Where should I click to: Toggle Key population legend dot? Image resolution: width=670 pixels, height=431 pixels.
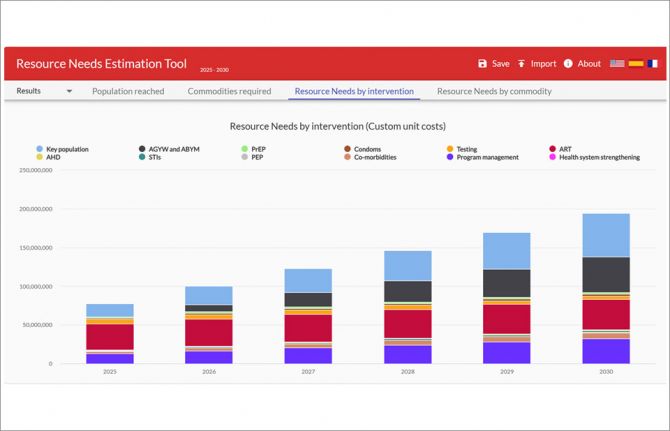pyautogui.click(x=40, y=149)
